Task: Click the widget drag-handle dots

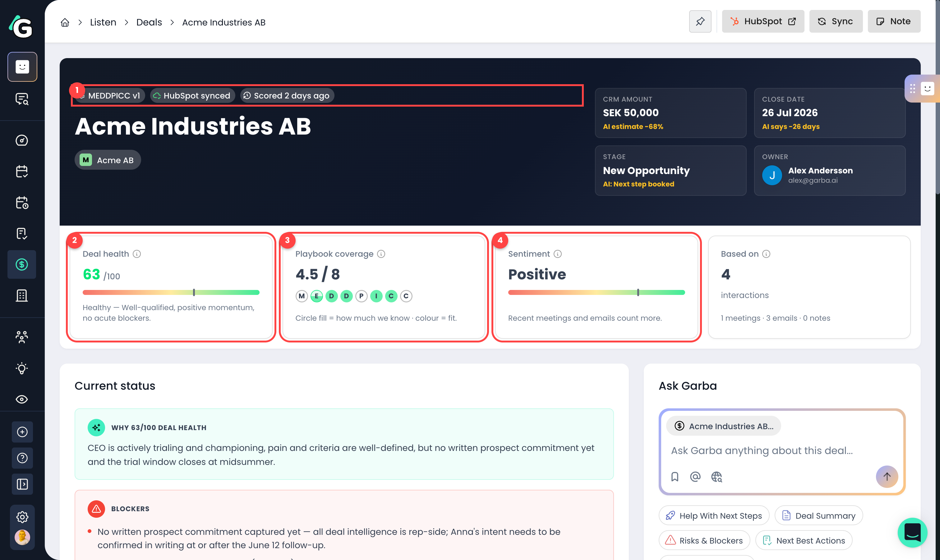Action: point(912,89)
